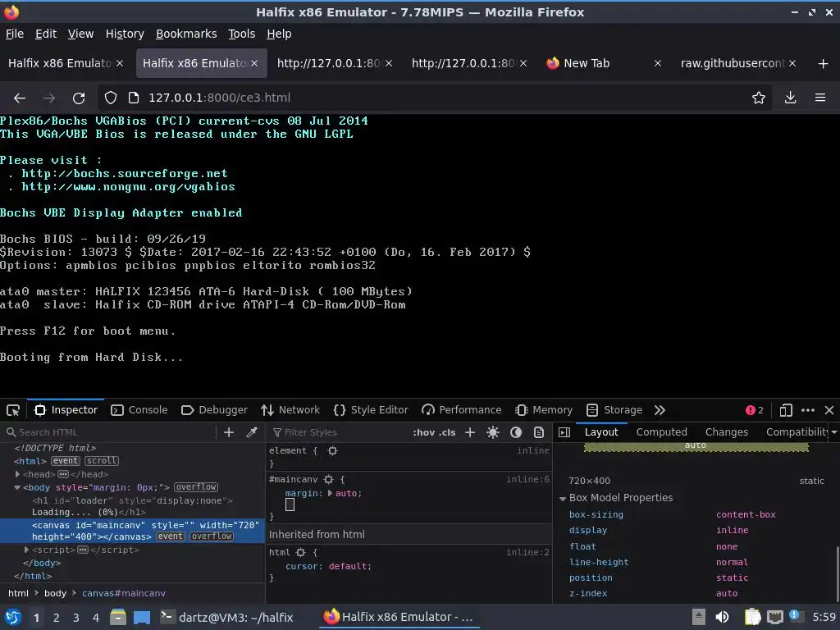Select the Changes sidebar tab
This screenshot has height=630, width=840.
point(727,432)
